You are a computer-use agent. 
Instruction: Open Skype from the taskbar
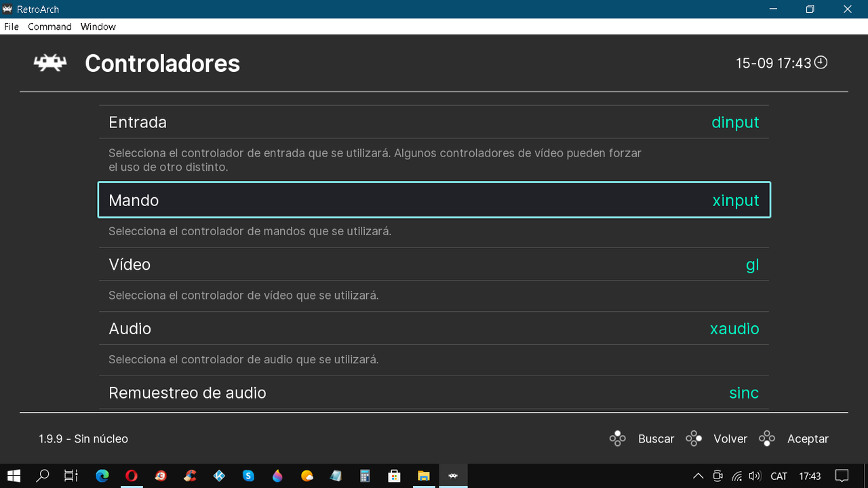pyautogui.click(x=248, y=476)
